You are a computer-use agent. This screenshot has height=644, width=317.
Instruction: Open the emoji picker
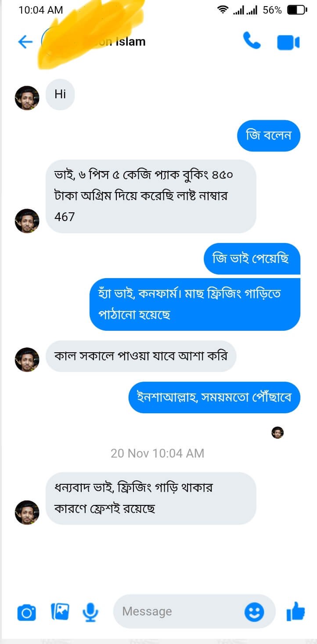(x=254, y=612)
